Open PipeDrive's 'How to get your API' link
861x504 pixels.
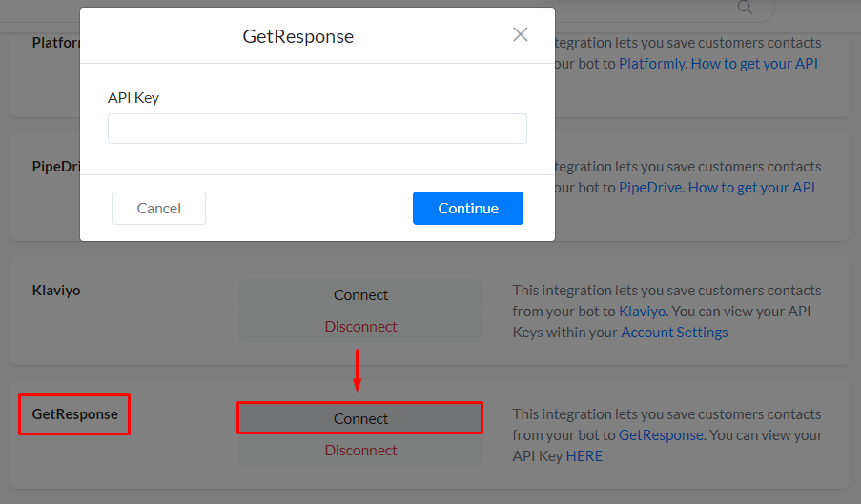(751, 188)
